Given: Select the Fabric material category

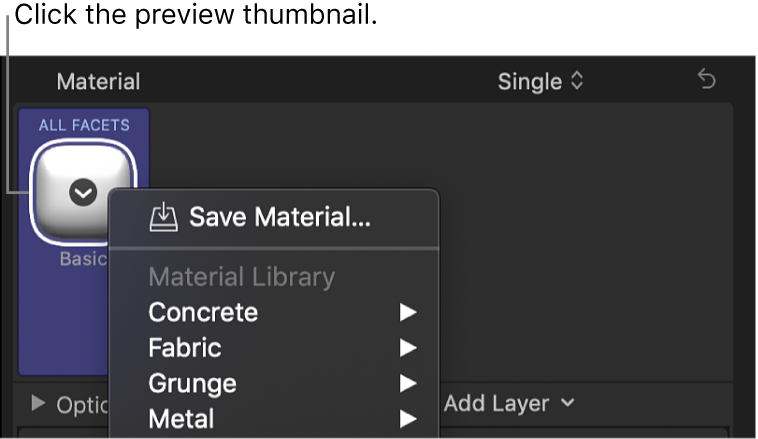Looking at the screenshot, I should tap(185, 348).
